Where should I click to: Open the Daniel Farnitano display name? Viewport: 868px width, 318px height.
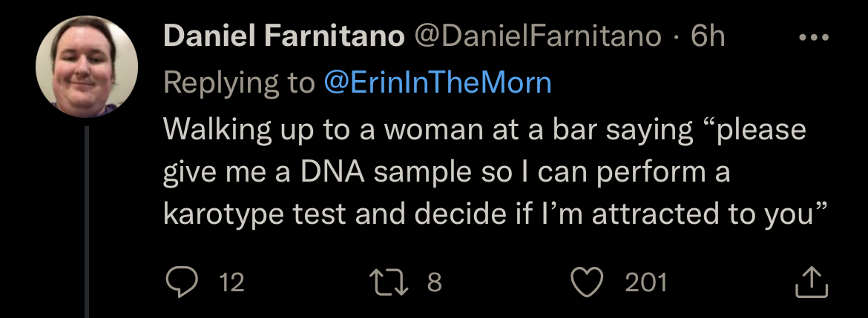click(x=284, y=37)
